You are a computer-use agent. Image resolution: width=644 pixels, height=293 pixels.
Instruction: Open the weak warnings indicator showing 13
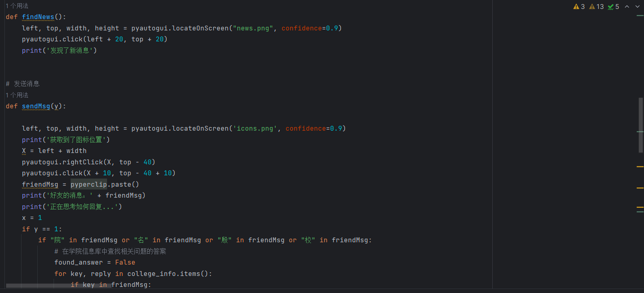pyautogui.click(x=596, y=6)
